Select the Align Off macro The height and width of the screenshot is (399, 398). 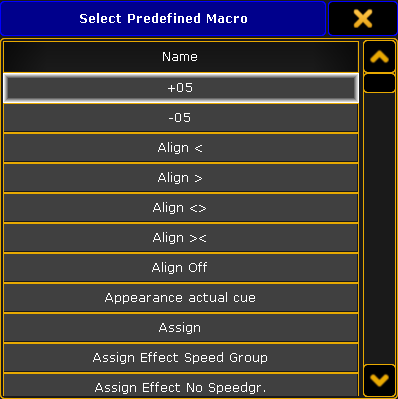(181, 268)
